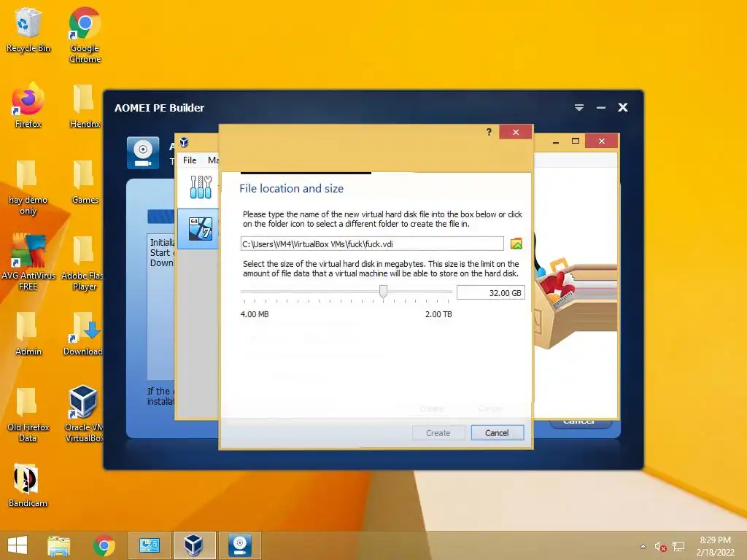
Task: Click the network tray icon
Action: pos(678,547)
